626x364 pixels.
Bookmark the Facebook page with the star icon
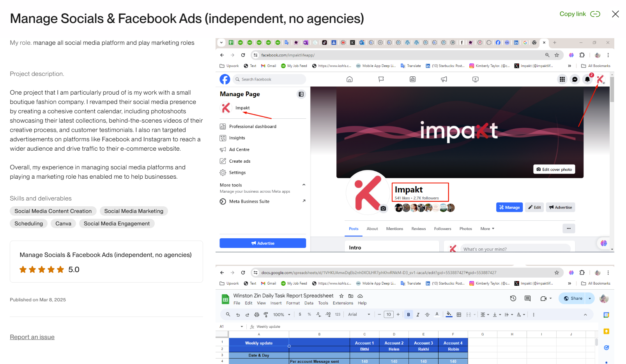(557, 55)
